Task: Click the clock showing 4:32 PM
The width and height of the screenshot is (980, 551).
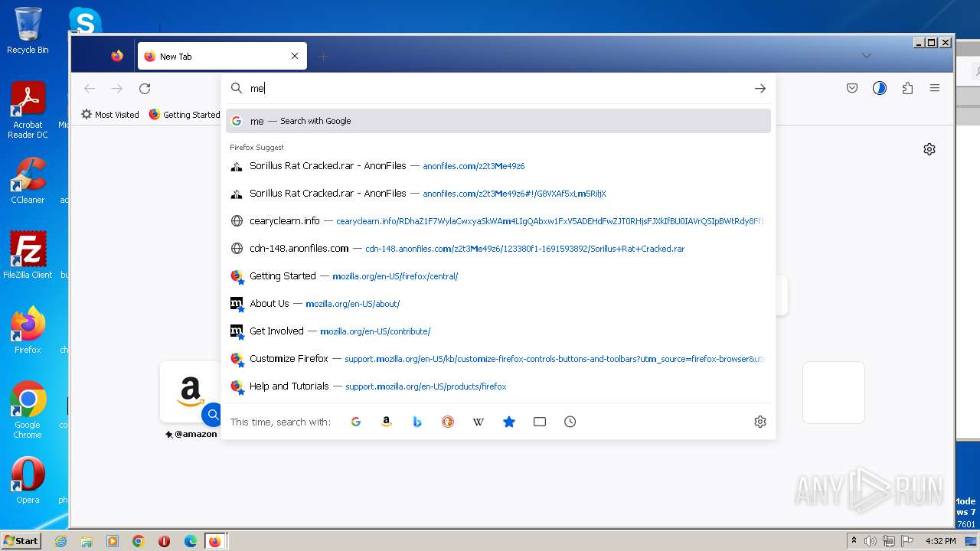Action: [x=940, y=541]
